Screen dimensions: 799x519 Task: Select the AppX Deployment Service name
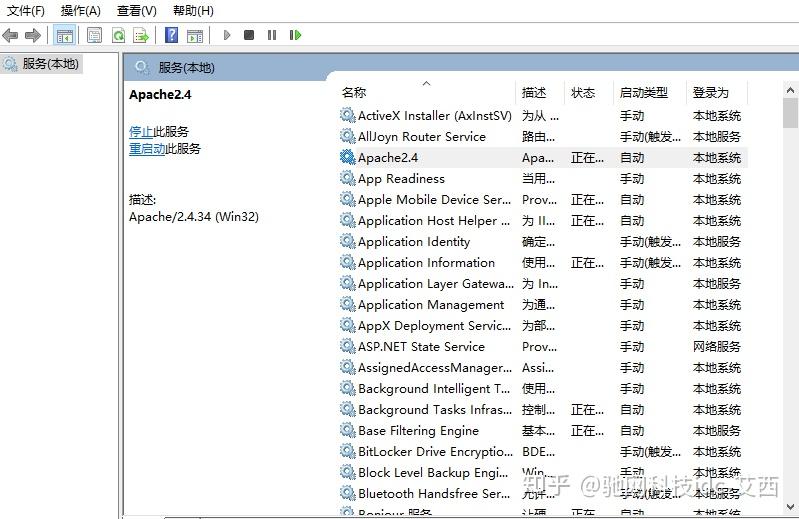click(x=434, y=325)
